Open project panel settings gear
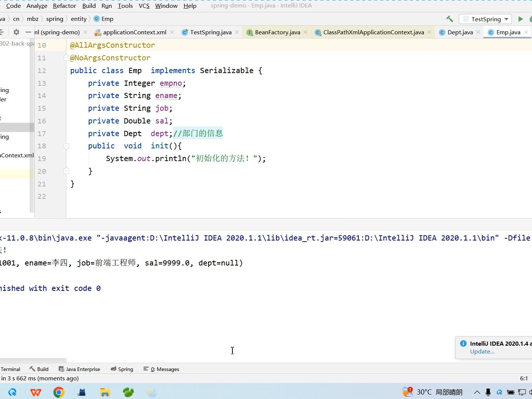Screen dimensions: 532x399 [x=16, y=32]
